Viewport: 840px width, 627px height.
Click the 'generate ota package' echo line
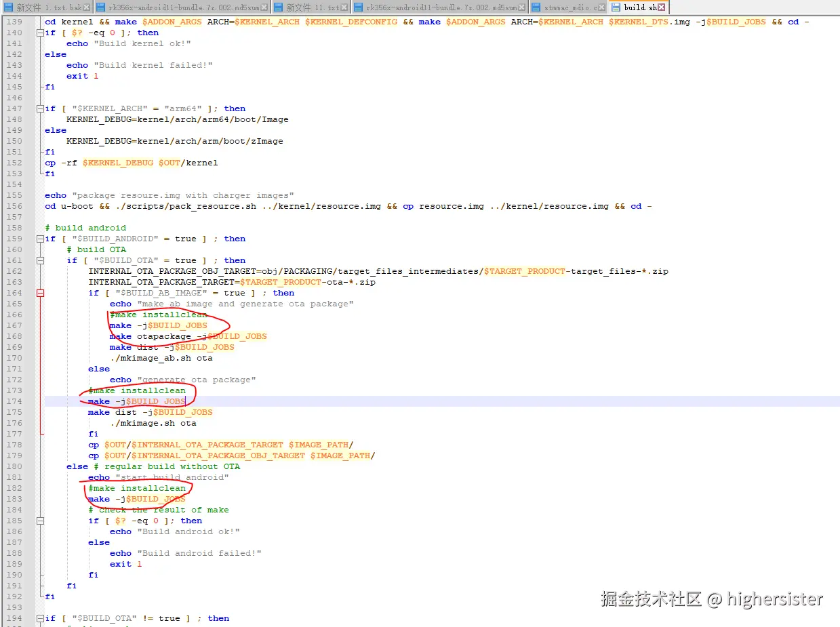tap(182, 380)
